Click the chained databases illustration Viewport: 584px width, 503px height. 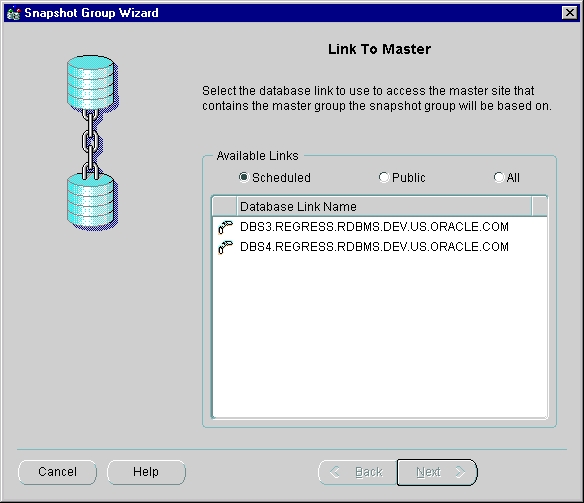click(92, 143)
